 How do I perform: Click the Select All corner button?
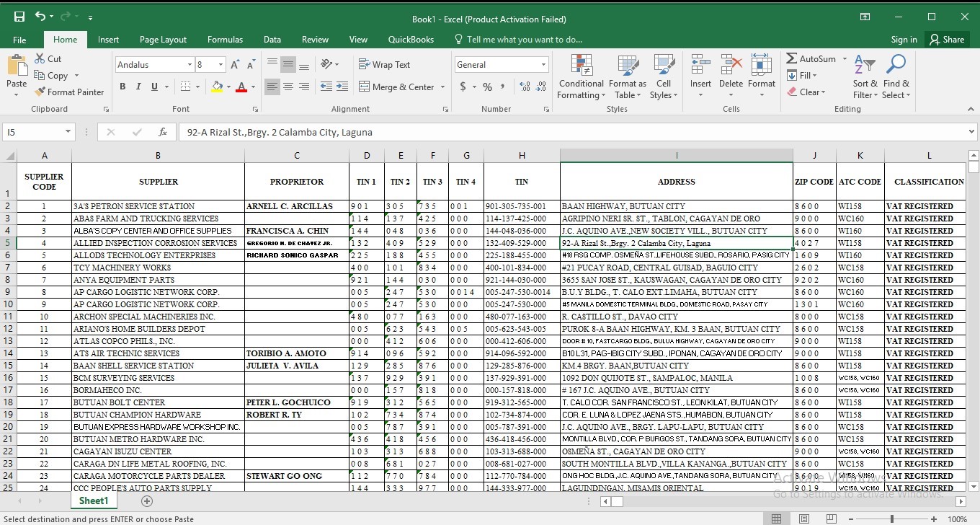tap(9, 156)
